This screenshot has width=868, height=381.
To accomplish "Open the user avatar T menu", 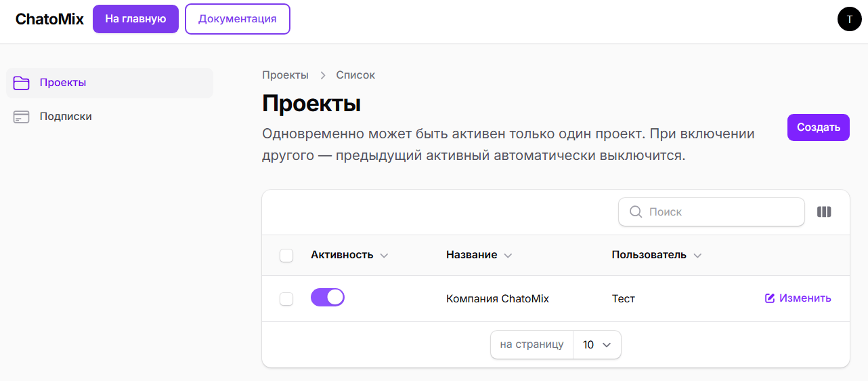I will [x=850, y=19].
